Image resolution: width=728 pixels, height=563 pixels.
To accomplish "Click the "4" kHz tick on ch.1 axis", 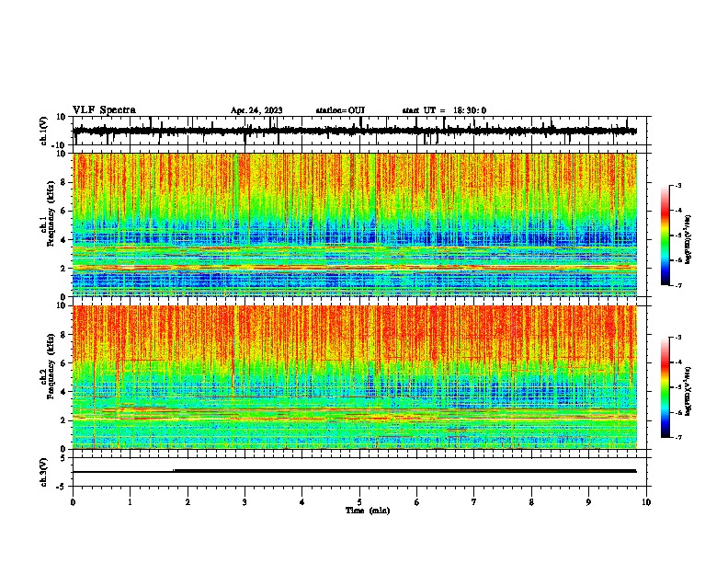I will point(63,240).
